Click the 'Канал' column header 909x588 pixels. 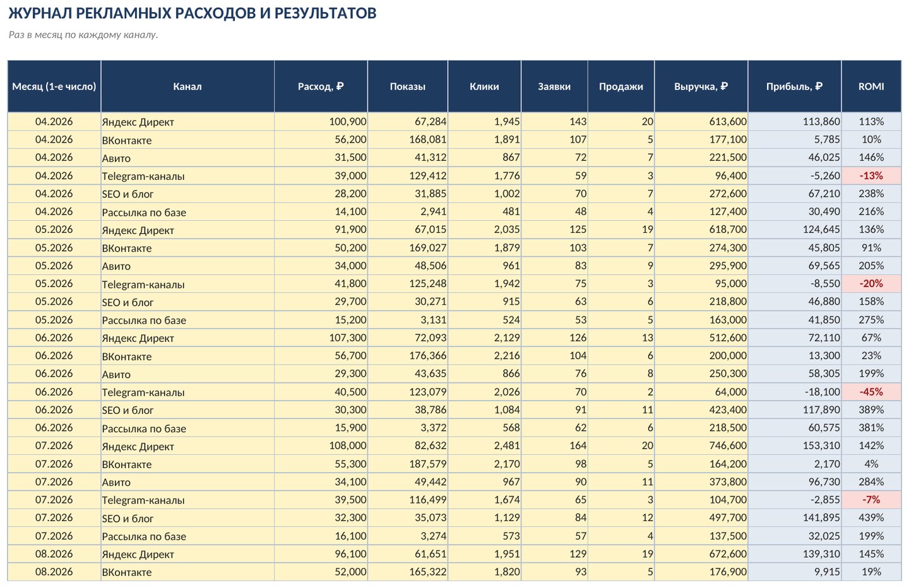(187, 86)
